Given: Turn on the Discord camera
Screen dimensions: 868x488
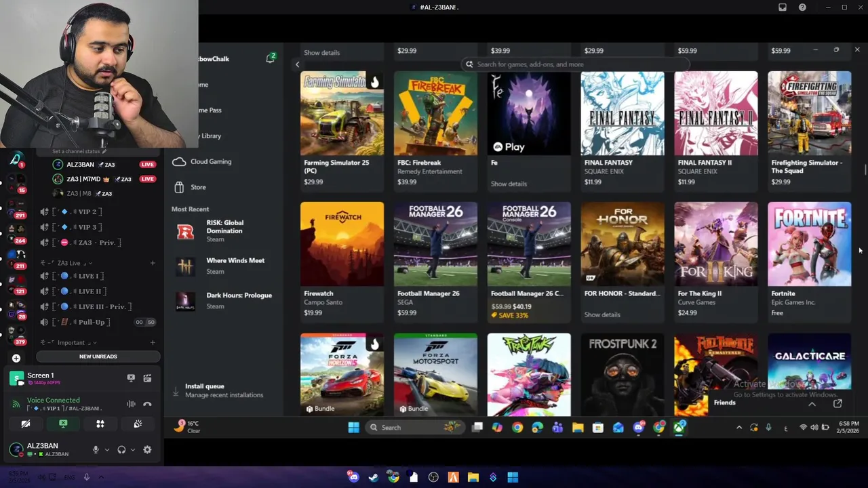Looking at the screenshot, I should click(x=25, y=424).
